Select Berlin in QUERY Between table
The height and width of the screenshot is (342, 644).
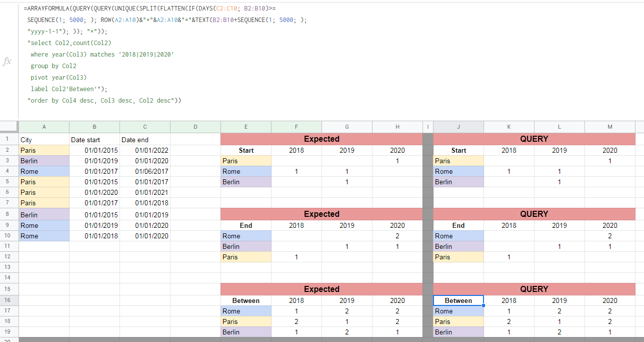(x=458, y=332)
